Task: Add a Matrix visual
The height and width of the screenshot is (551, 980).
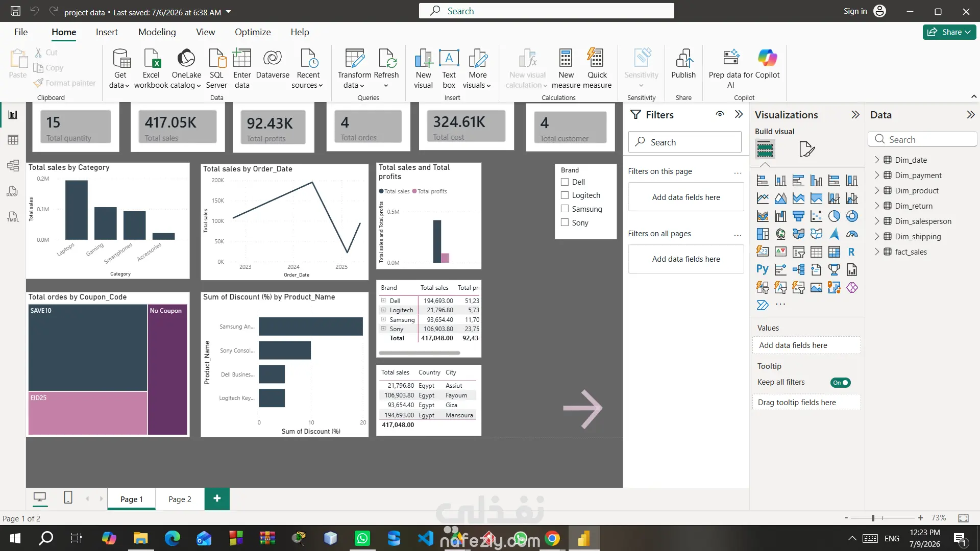Action: 834,252
